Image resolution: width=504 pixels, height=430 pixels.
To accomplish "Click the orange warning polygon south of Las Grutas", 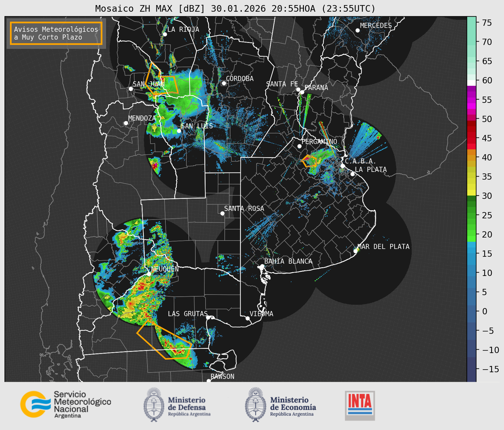I will click(x=164, y=339).
